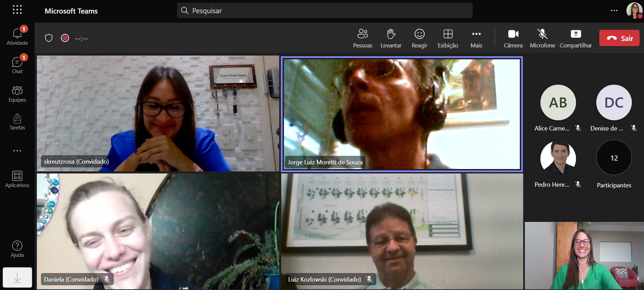This screenshot has height=290, width=644.
Task: Click the shield security icon
Action: [x=49, y=38]
